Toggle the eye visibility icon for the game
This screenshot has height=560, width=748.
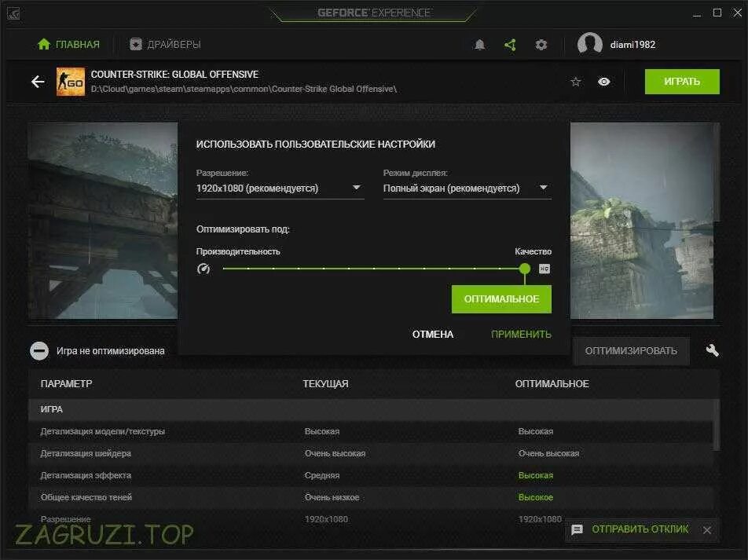coord(604,82)
